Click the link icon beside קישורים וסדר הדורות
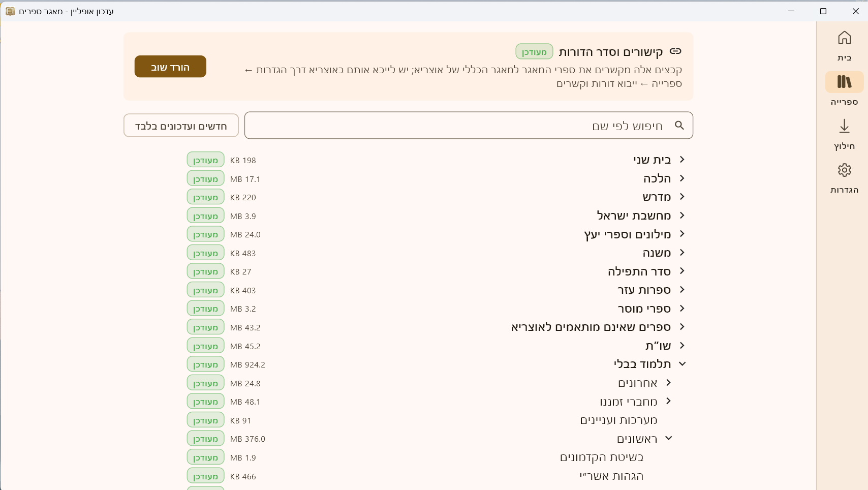The width and height of the screenshot is (868, 490). point(675,51)
